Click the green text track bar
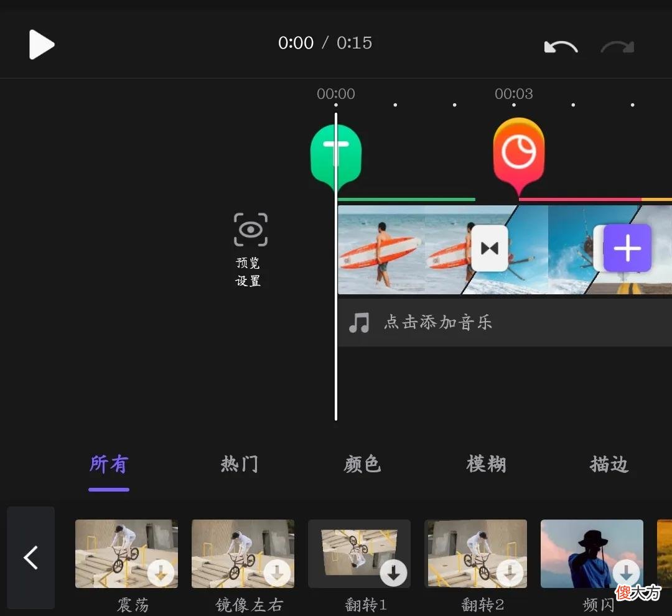The image size is (672, 616). pos(407,199)
